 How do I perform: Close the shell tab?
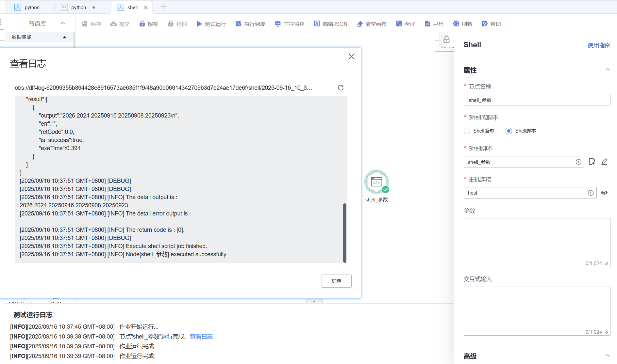click(x=146, y=8)
